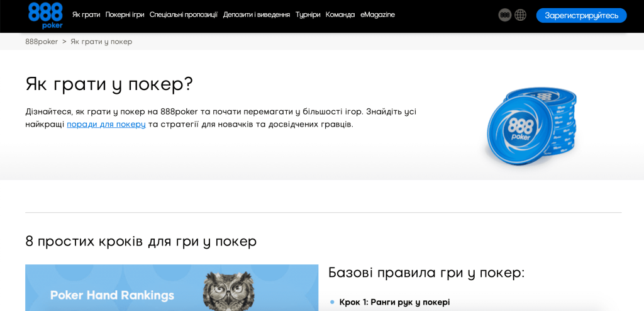The image size is (644, 311).
Task: Click the Як грати у покер breadcrumb
Action: (x=101, y=42)
